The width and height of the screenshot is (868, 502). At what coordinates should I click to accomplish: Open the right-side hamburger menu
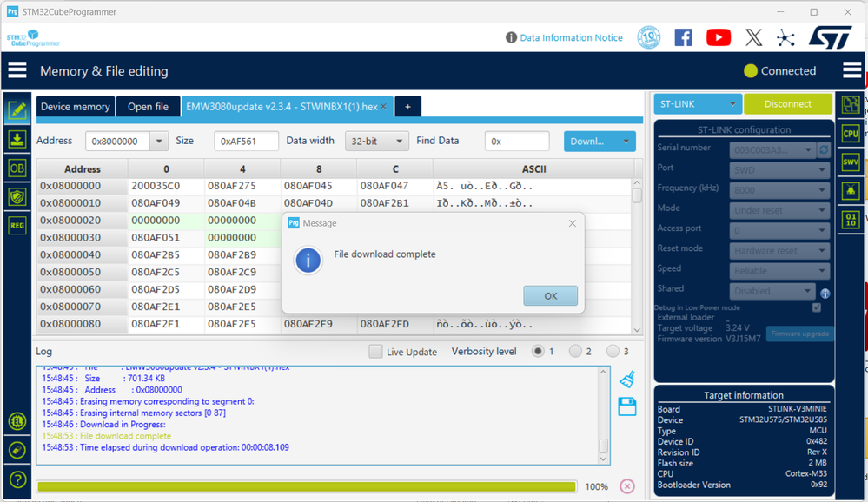(x=851, y=70)
